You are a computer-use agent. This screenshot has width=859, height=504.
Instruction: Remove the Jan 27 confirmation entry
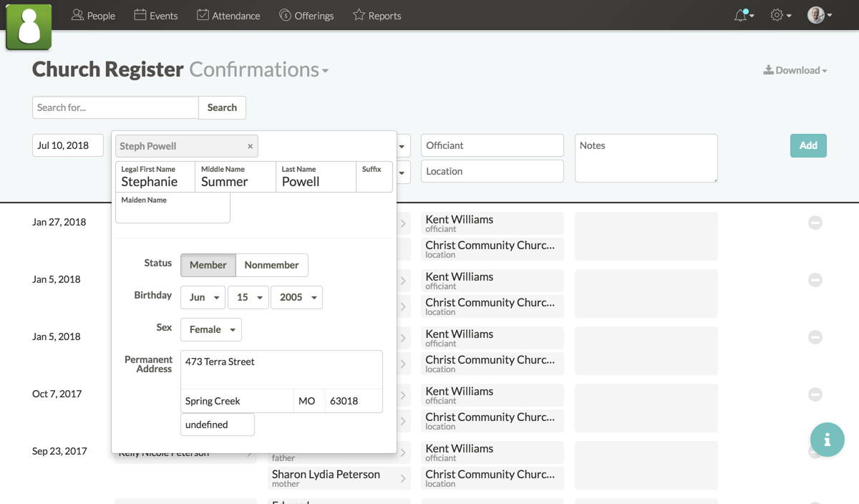815,223
